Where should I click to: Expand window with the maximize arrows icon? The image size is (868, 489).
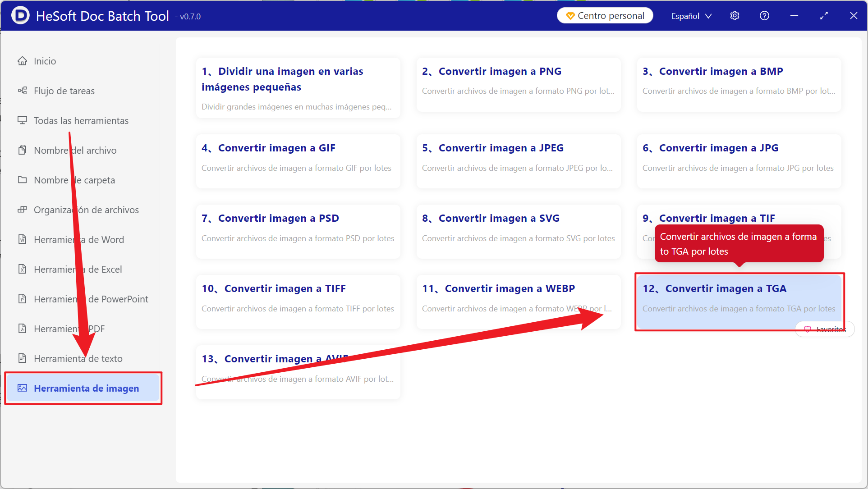(824, 16)
